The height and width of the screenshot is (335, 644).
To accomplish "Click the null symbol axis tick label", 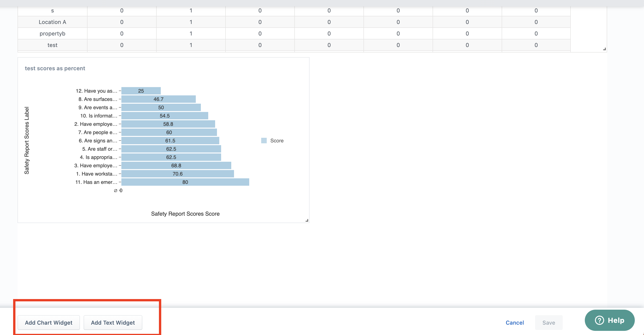I will [x=115, y=191].
